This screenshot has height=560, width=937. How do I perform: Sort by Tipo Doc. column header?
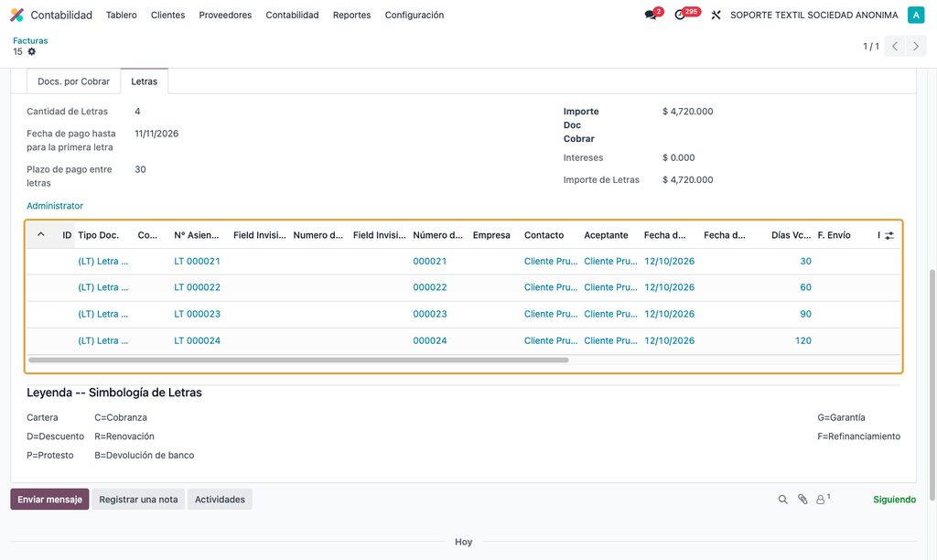(x=99, y=235)
